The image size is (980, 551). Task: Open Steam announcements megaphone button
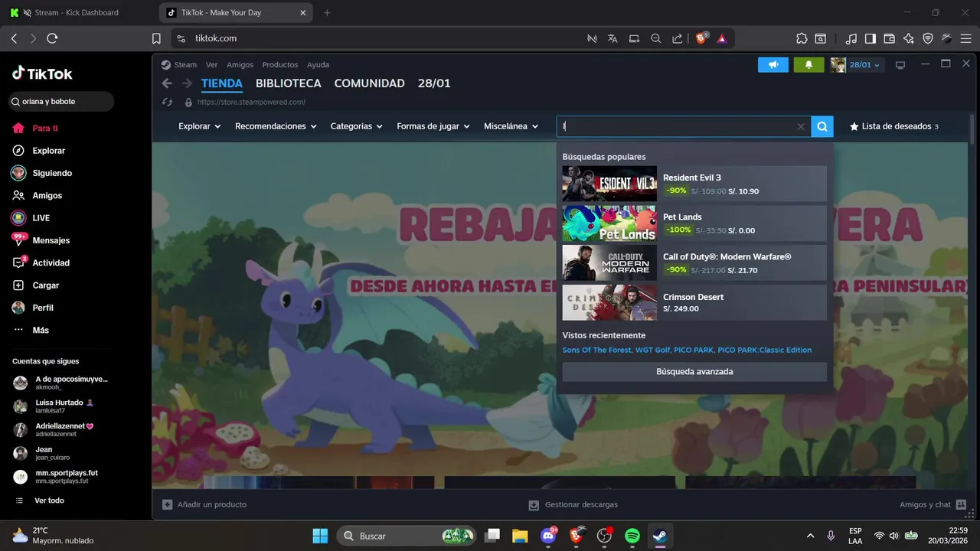[x=773, y=65]
